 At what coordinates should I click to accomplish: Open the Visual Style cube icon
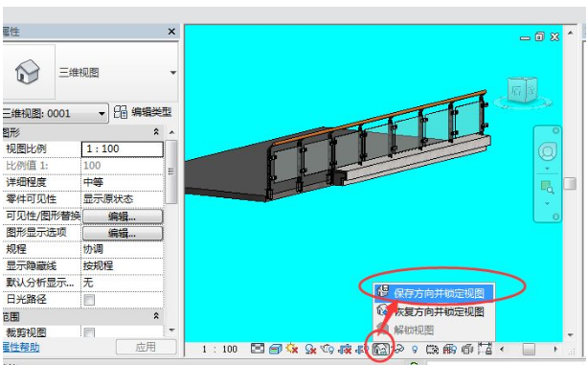275,350
